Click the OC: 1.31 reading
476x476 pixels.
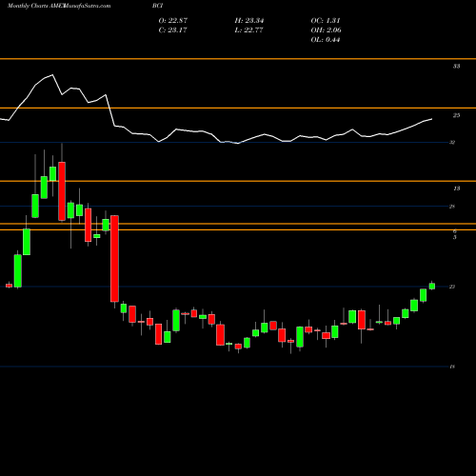pyautogui.click(x=326, y=21)
